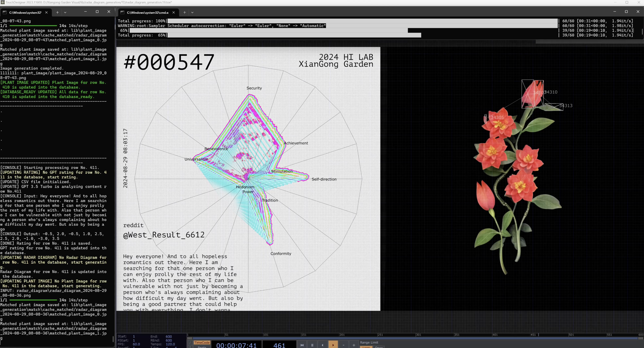Click the play reverse button
Image resolution: width=644 pixels, height=348 pixels.
coord(323,345)
